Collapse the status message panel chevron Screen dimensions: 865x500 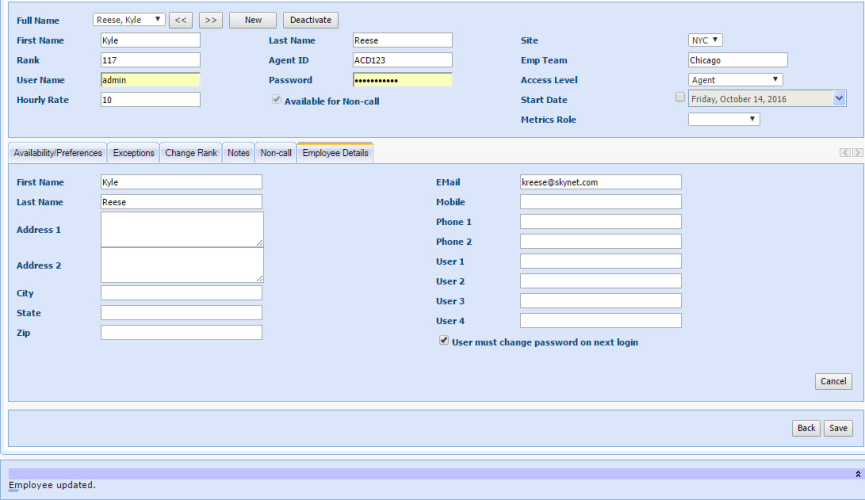click(x=857, y=473)
